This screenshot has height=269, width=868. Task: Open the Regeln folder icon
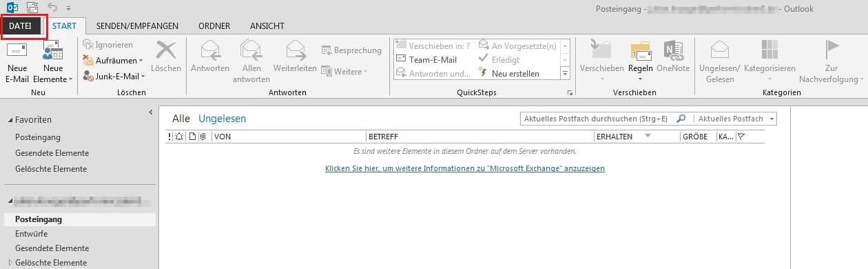tap(640, 51)
